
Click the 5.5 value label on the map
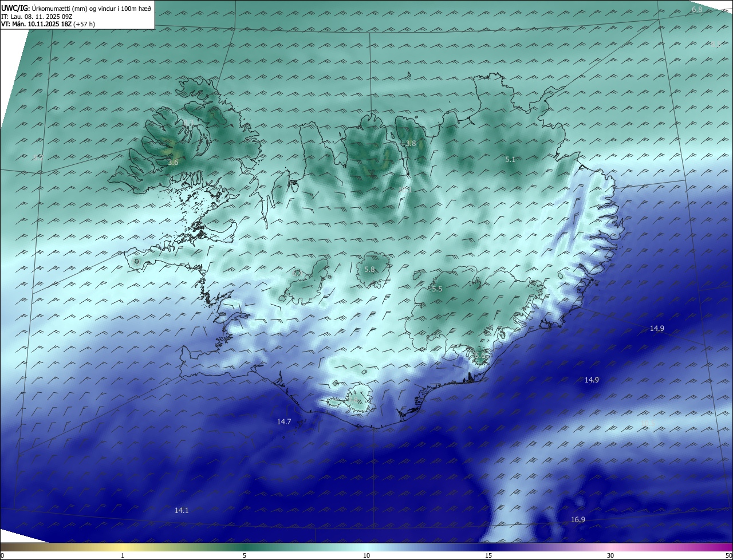[437, 289]
